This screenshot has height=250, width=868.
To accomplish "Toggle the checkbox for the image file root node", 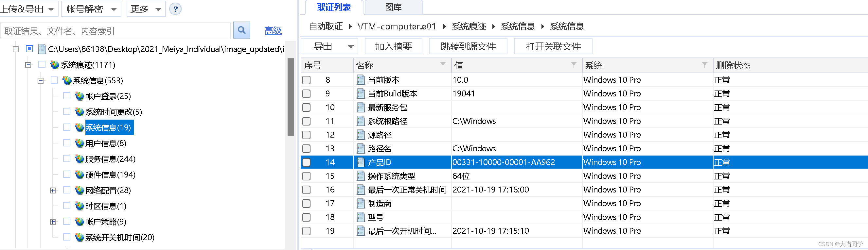I will [29, 49].
